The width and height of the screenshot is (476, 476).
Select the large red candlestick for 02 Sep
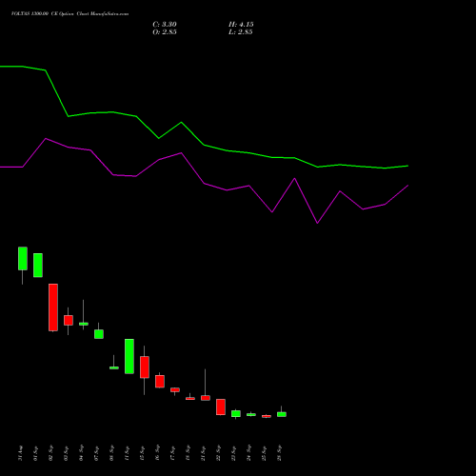click(x=53, y=307)
